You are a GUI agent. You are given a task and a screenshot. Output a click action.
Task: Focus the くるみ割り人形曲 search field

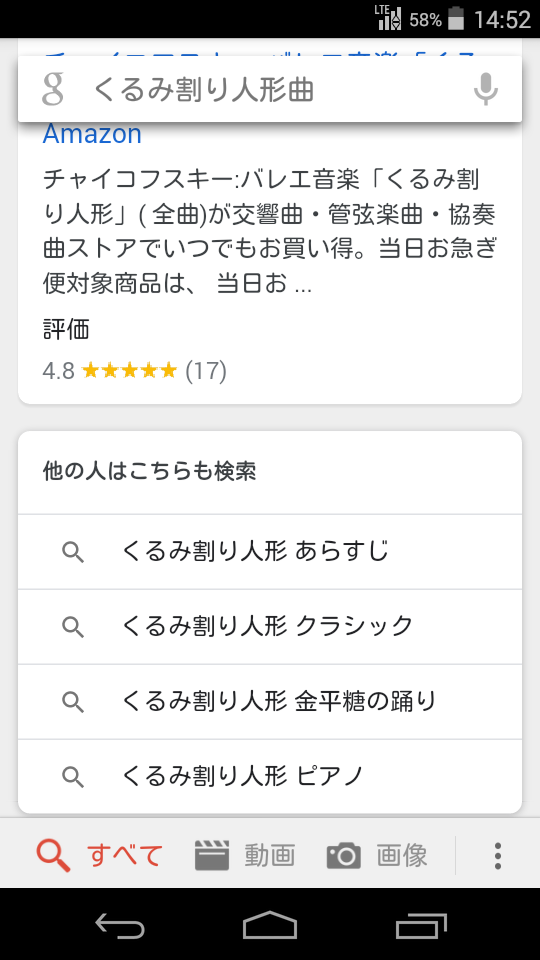click(270, 89)
